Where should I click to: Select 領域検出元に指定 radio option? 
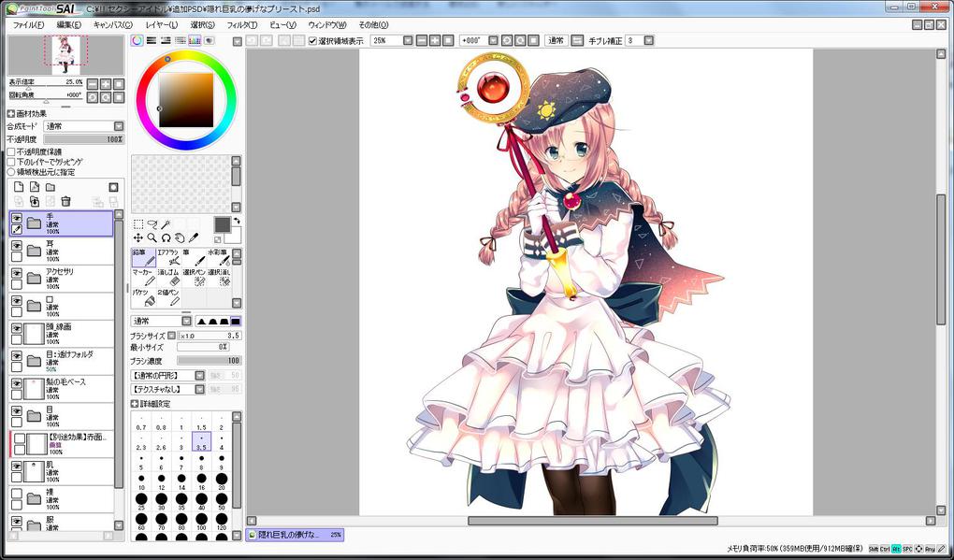(11, 173)
